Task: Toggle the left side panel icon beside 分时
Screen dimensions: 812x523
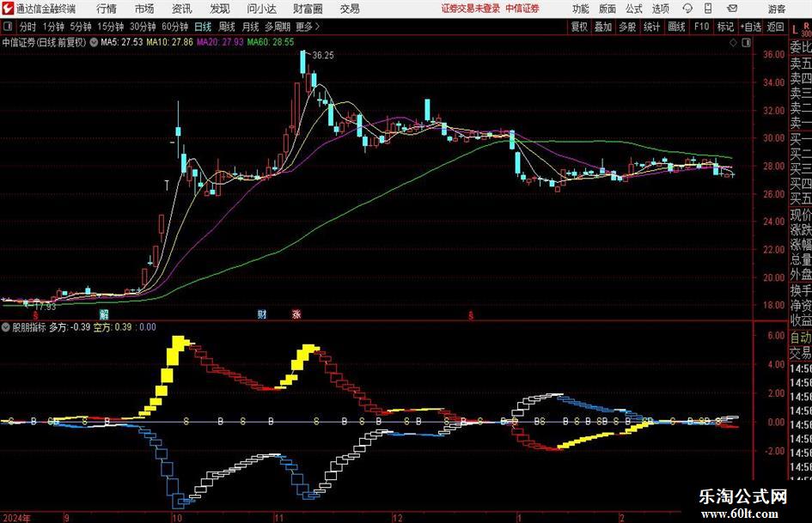Action: click(8, 27)
